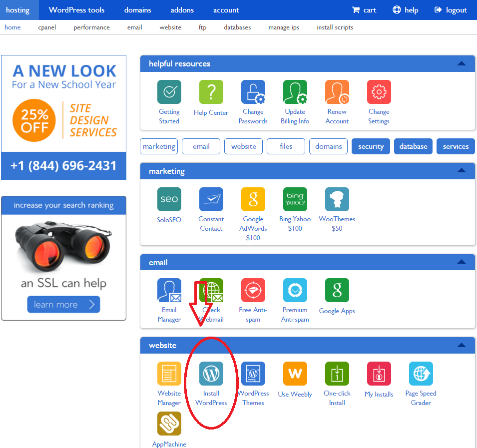The image size is (477, 448).
Task: Toggle the website section filter
Action: click(243, 146)
